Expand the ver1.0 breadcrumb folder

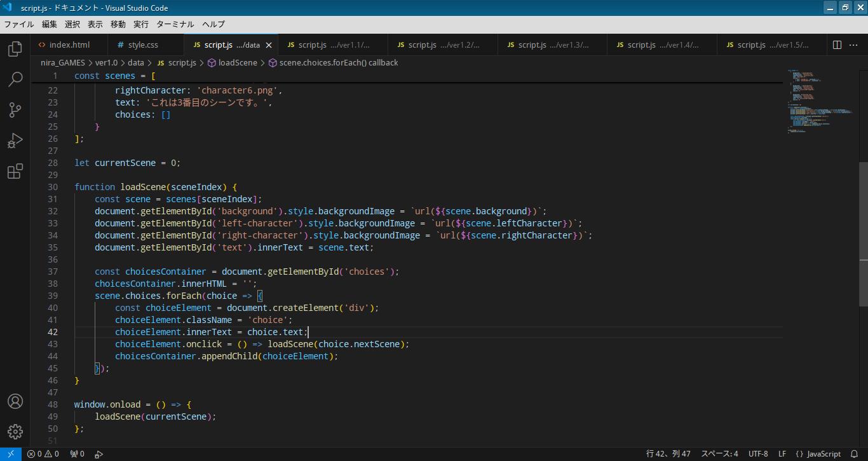coord(106,63)
